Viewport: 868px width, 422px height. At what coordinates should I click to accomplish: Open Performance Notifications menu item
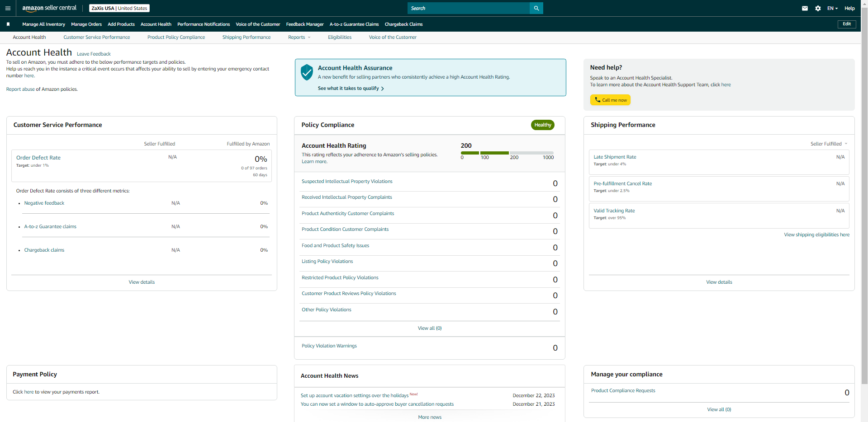pyautogui.click(x=204, y=24)
